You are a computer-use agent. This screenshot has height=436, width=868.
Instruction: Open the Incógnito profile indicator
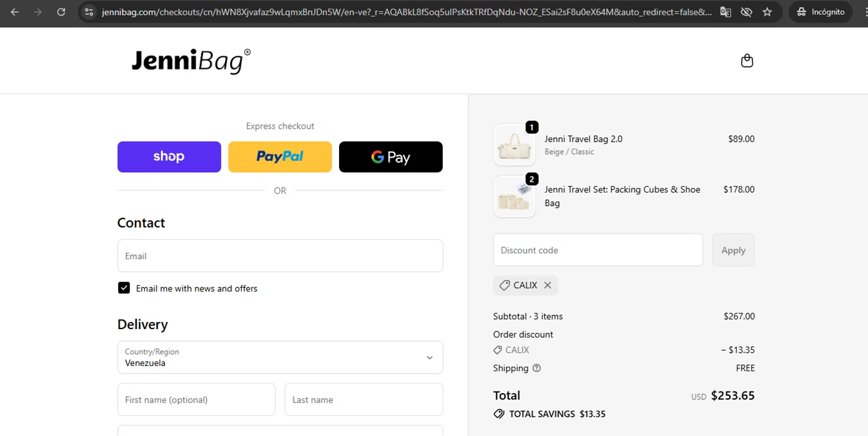tap(821, 12)
